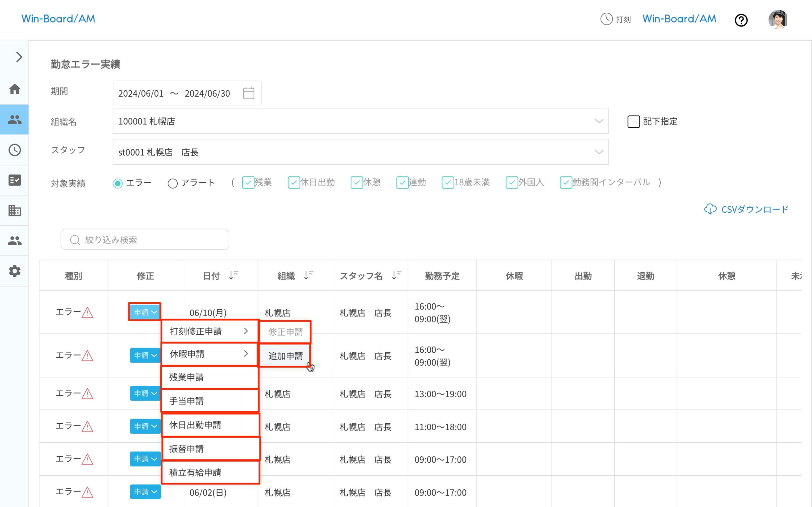The image size is (812, 507).
Task: Open the building icon sidebar section
Action: click(14, 211)
